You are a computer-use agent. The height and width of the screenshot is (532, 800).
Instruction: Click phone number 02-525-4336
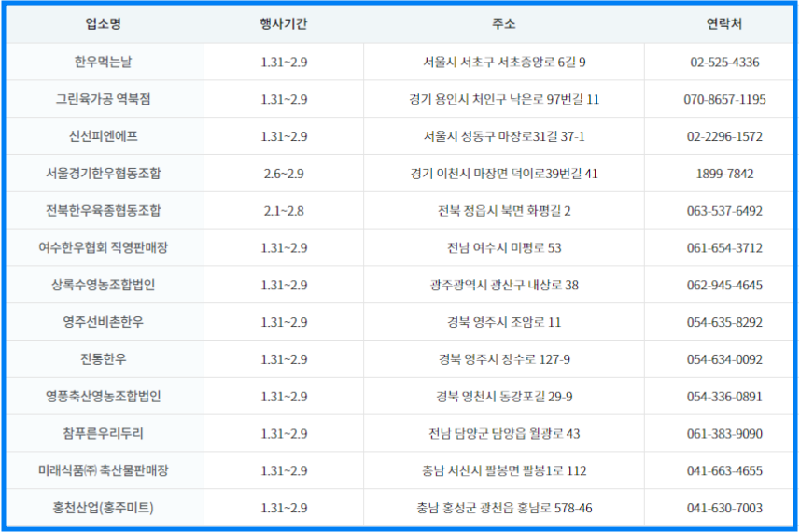724,63
